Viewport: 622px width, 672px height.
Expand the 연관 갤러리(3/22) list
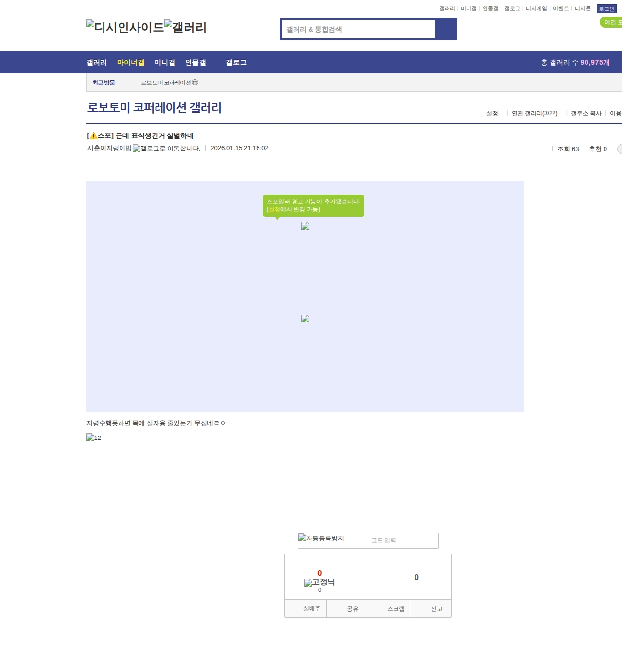(x=536, y=113)
